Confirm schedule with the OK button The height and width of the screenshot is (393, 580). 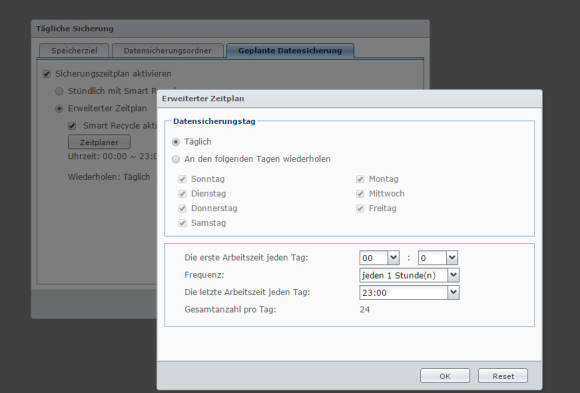click(x=445, y=376)
